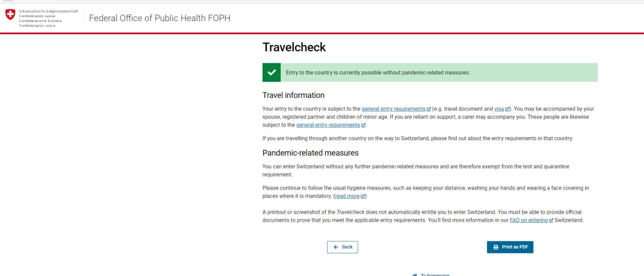
Task: Click external-link icon beside FAQ on entering
Action: [551, 221]
